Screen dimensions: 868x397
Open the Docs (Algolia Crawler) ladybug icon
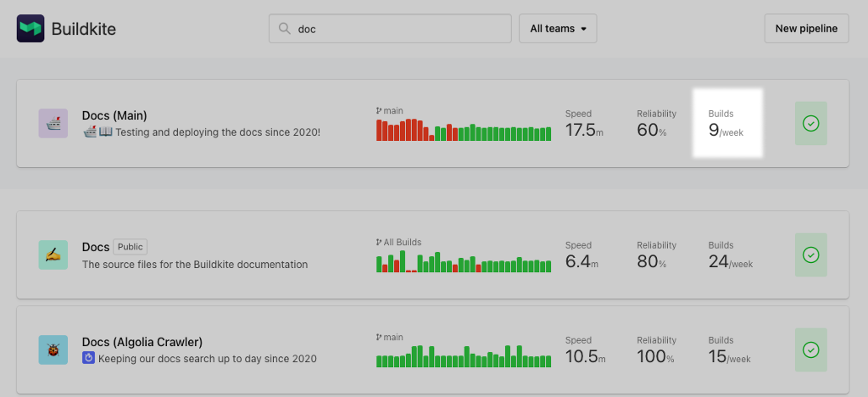pos(53,349)
